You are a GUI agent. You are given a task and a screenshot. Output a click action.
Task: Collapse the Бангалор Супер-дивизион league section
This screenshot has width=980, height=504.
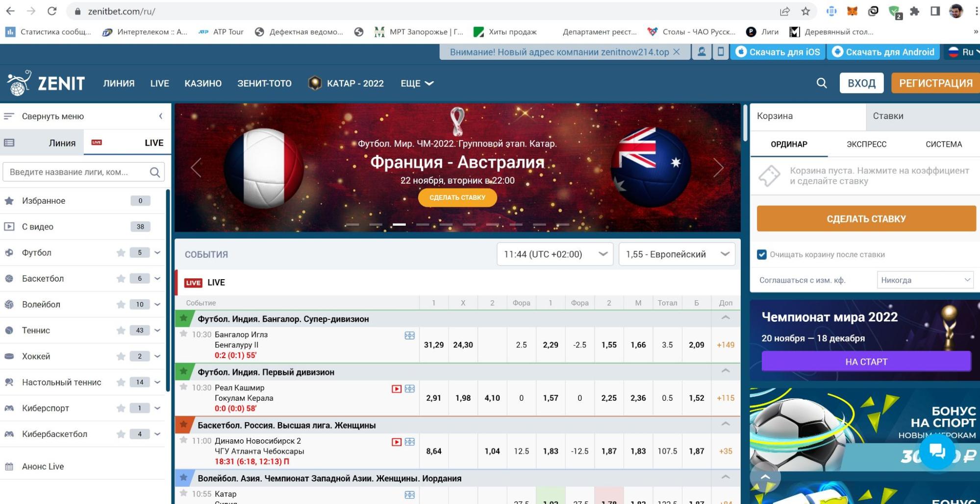point(726,317)
